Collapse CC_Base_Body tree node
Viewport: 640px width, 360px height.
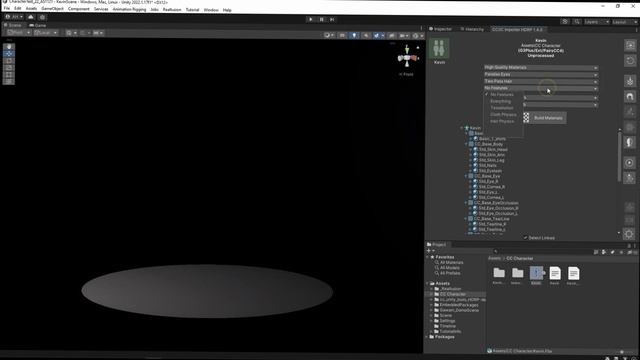(x=466, y=144)
